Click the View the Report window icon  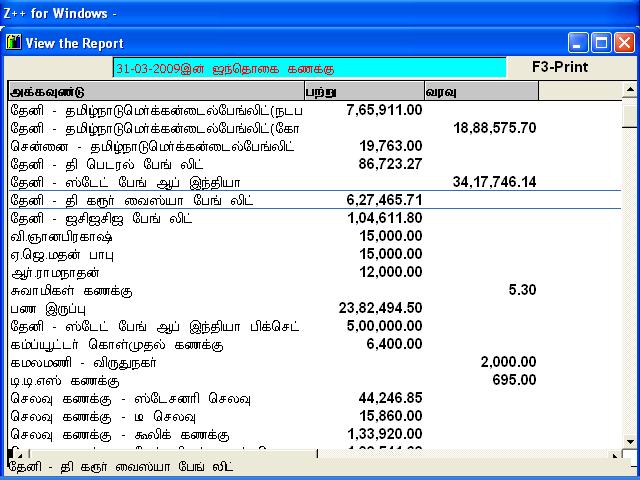pyautogui.click(x=13, y=42)
